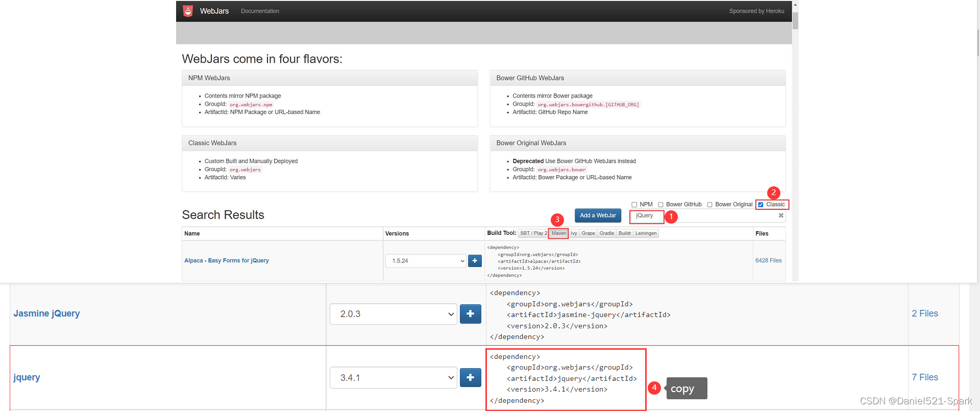Enable the NPM filter checkbox

click(x=634, y=205)
